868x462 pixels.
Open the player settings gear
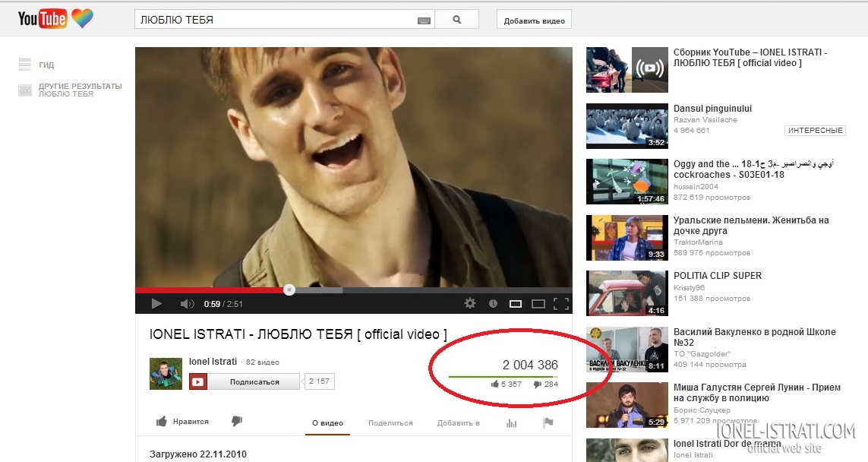[x=470, y=304]
